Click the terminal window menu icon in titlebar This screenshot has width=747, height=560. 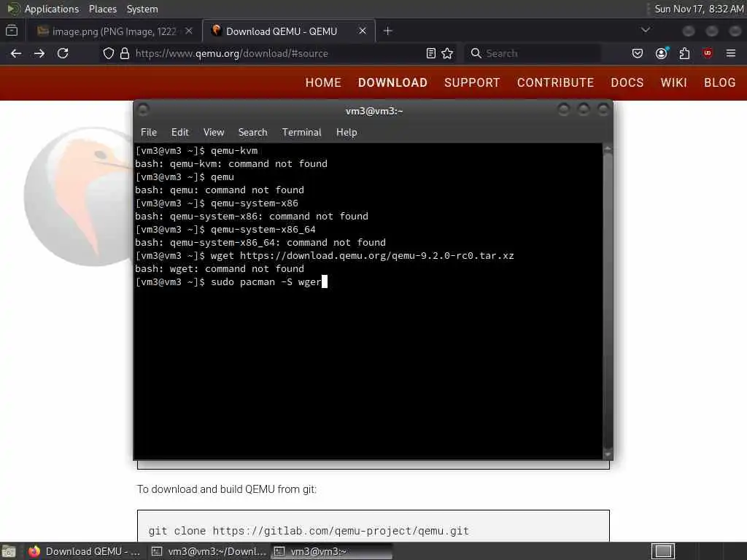click(143, 111)
